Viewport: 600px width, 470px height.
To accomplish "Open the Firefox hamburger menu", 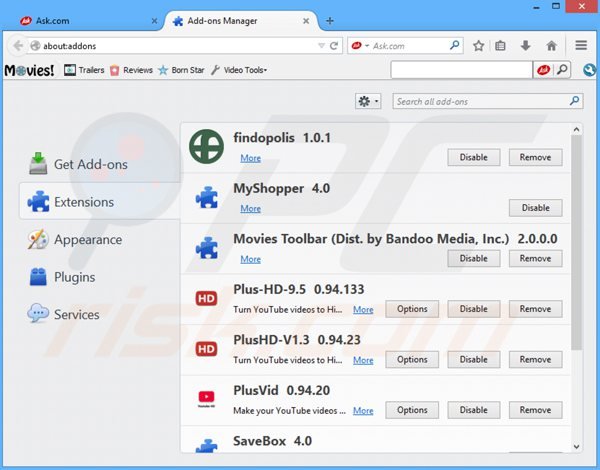I will pyautogui.click(x=581, y=46).
